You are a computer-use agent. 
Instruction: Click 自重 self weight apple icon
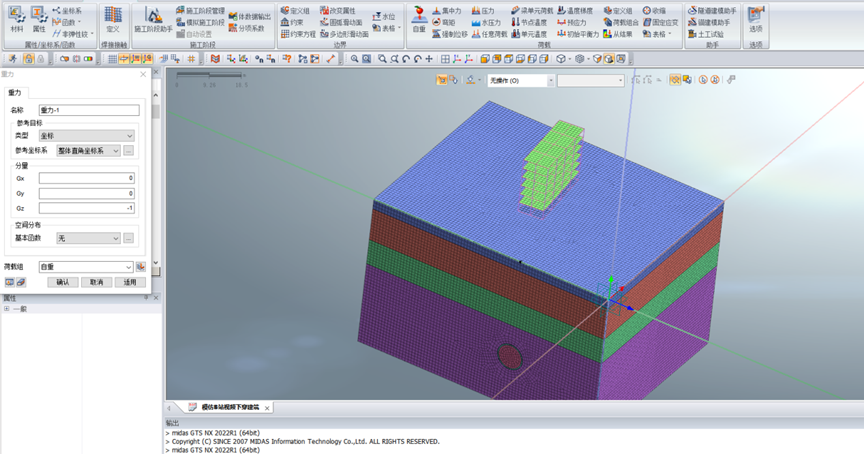[419, 20]
